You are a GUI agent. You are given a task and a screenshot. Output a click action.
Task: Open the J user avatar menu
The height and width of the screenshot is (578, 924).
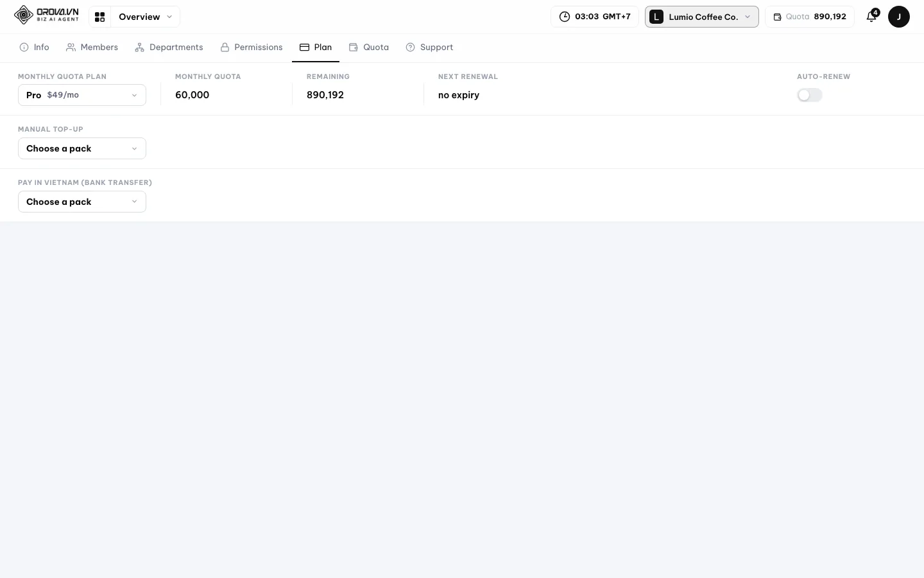pos(898,17)
